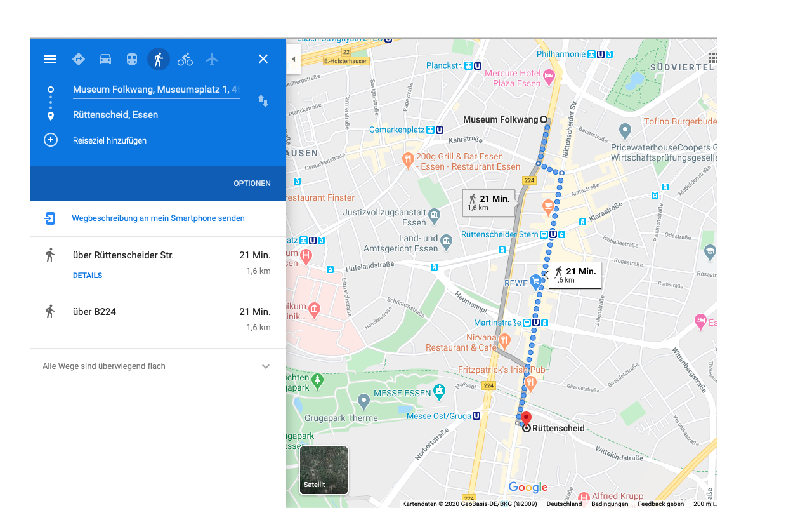The height and width of the screenshot is (508, 812).
Task: Click Messe Ost/Gruga station icon
Action: [476, 417]
